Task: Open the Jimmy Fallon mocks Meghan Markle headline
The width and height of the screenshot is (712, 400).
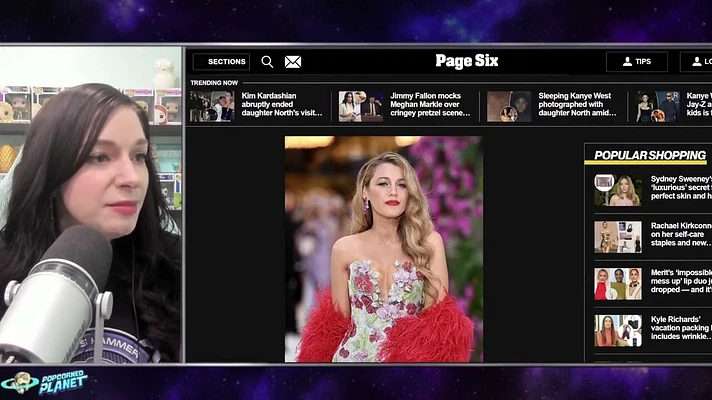Action: coord(430,104)
